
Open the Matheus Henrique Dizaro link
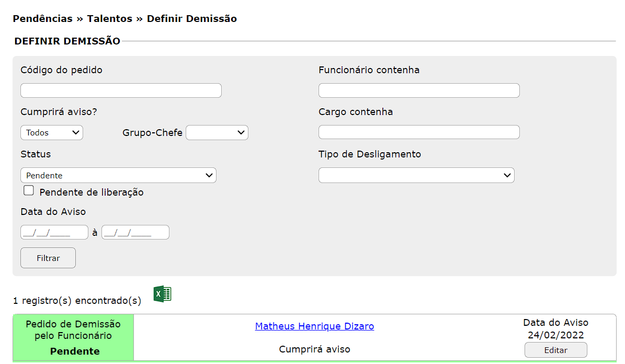[x=314, y=326]
